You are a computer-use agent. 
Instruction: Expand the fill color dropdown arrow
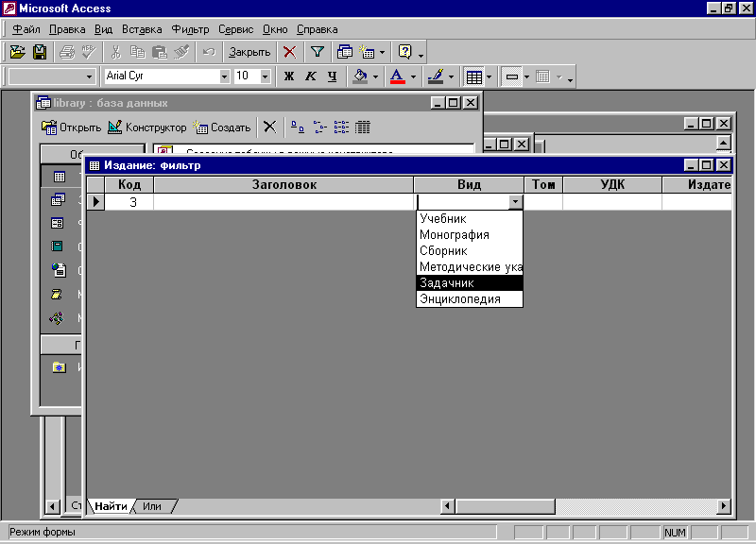(375, 76)
